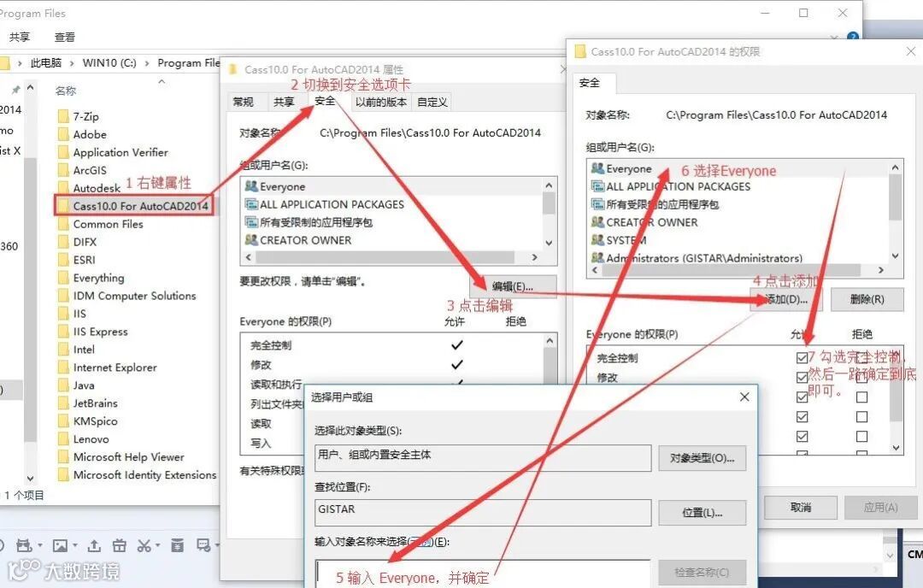
Task: Click the right arrow of properties group list scrollbar
Action: point(534,257)
